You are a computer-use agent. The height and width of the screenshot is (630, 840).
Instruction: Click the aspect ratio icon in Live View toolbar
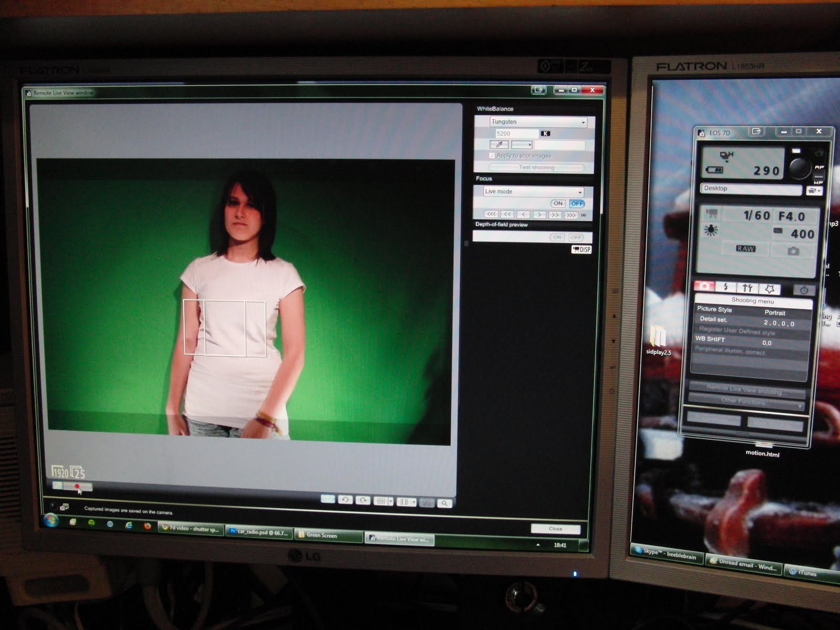coord(404,502)
